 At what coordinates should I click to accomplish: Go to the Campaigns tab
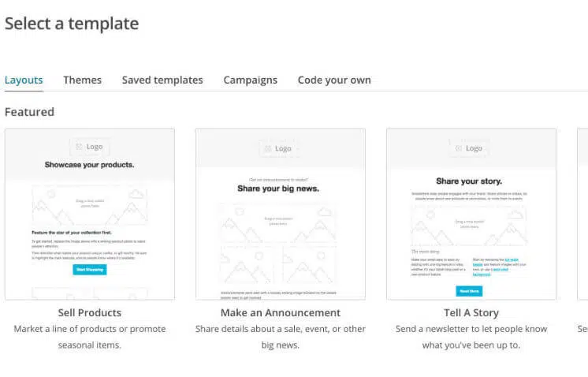(250, 80)
